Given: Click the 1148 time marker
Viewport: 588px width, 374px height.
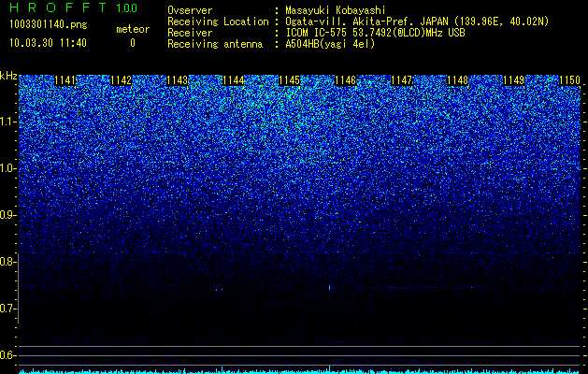Looking at the screenshot, I should pos(457,80).
